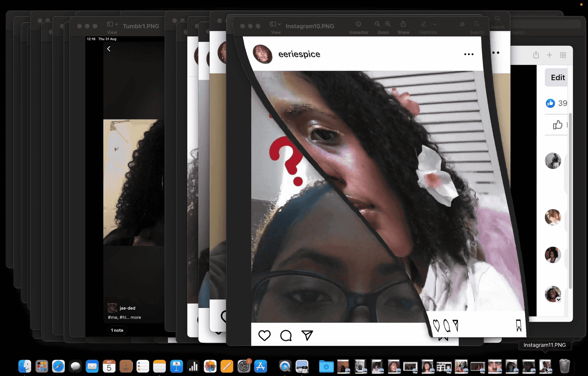Click the paper plane send icon
The image size is (588, 376).
pyautogui.click(x=307, y=335)
